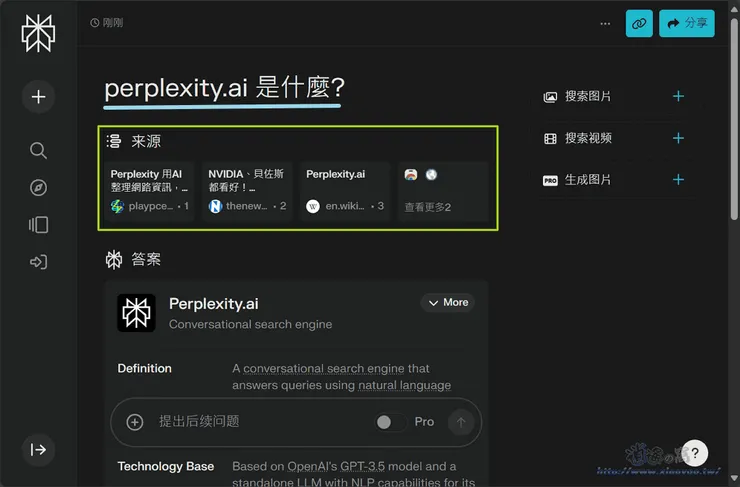Click the clock timestamp 剛剛
Viewport: 740px width, 487px height.
coord(107,23)
